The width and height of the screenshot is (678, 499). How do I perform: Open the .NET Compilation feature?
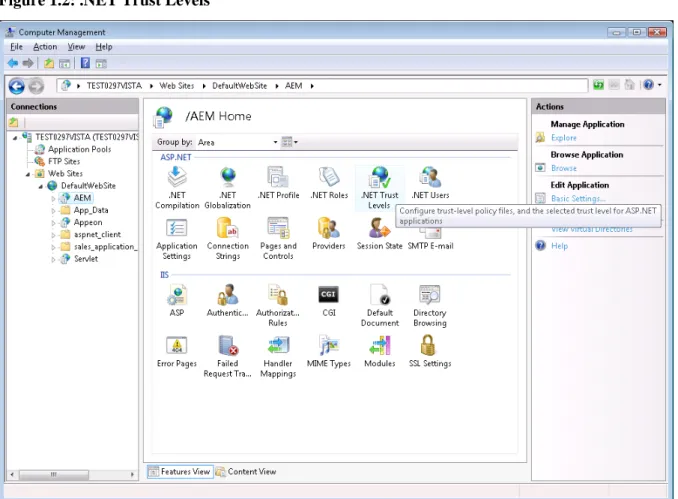click(x=177, y=188)
